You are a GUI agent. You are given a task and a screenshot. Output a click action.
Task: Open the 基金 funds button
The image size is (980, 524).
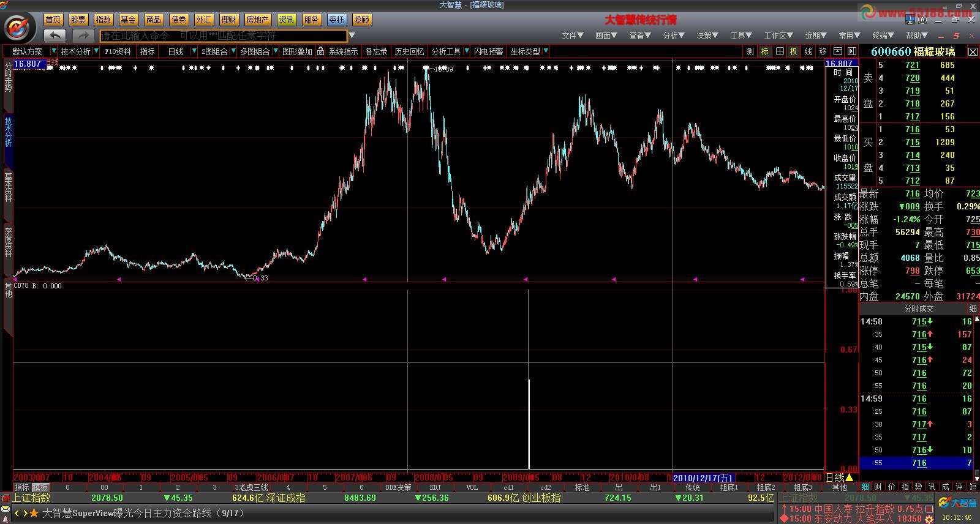tap(129, 20)
